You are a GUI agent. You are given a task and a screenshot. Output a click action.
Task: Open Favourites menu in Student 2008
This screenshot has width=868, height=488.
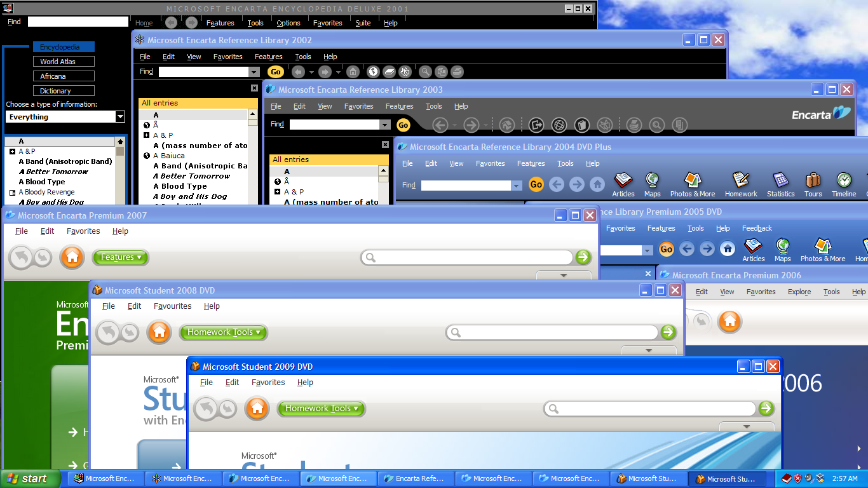click(172, 306)
